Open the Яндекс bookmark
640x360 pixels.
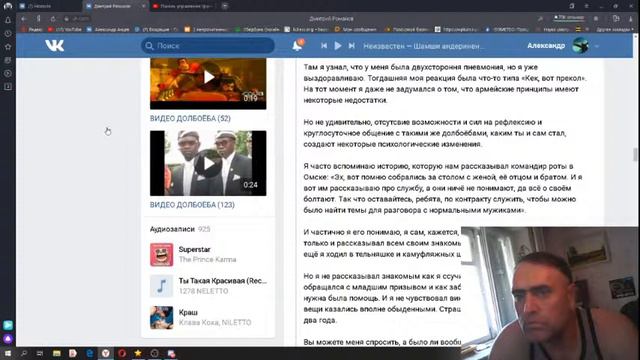click(32, 29)
